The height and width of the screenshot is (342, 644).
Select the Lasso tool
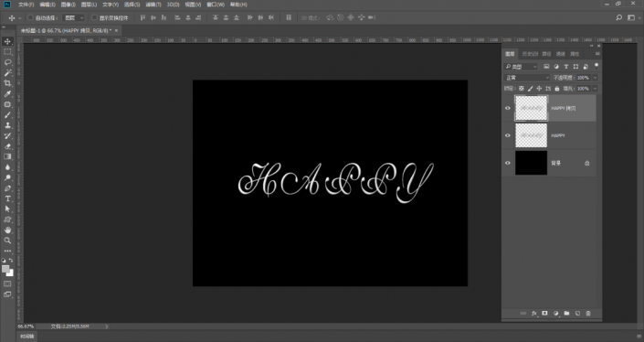click(x=7, y=62)
